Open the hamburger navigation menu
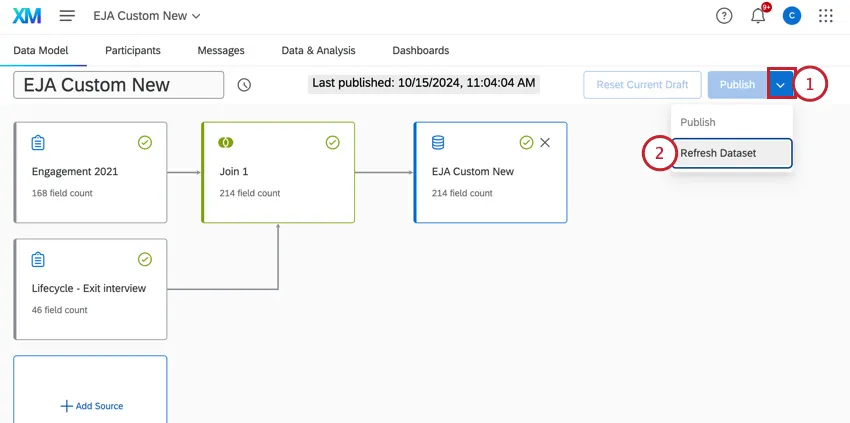 (x=67, y=16)
